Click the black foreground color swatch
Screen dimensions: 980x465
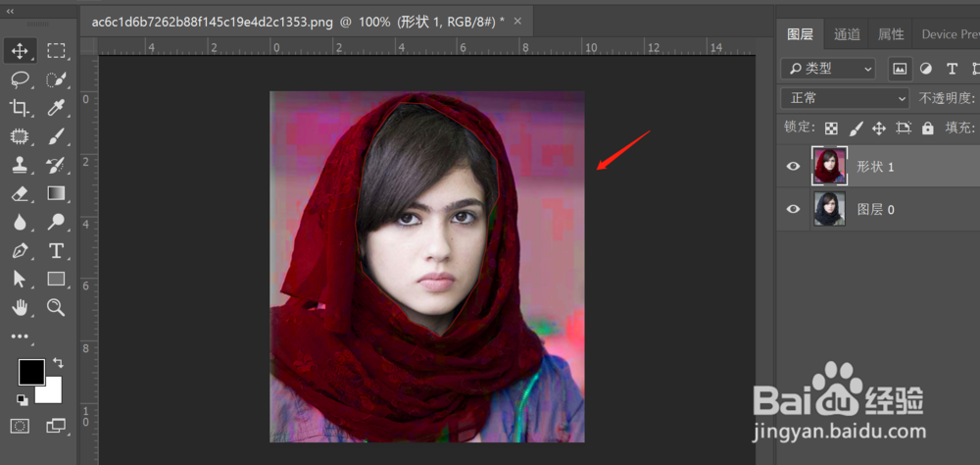[x=31, y=373]
